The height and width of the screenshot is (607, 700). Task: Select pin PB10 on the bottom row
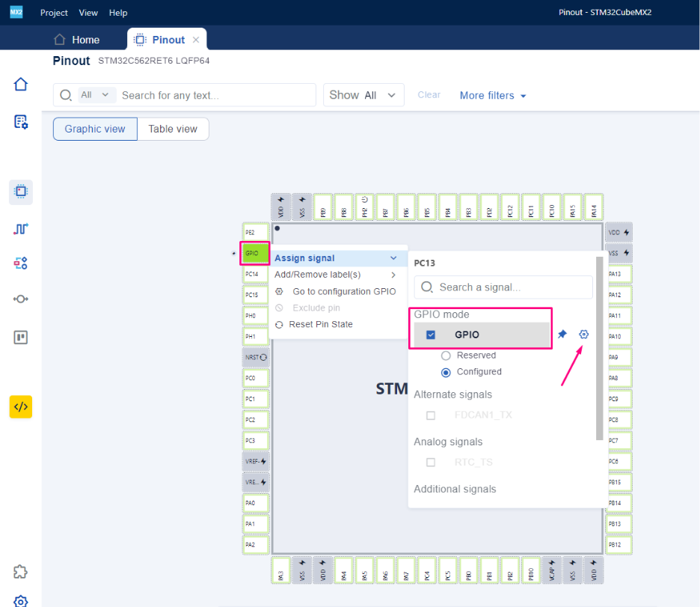point(531,570)
